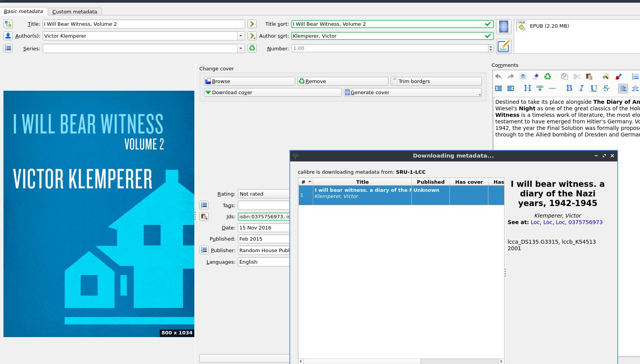
Task: Toggle italic formatting in Comments
Action: 582,88
